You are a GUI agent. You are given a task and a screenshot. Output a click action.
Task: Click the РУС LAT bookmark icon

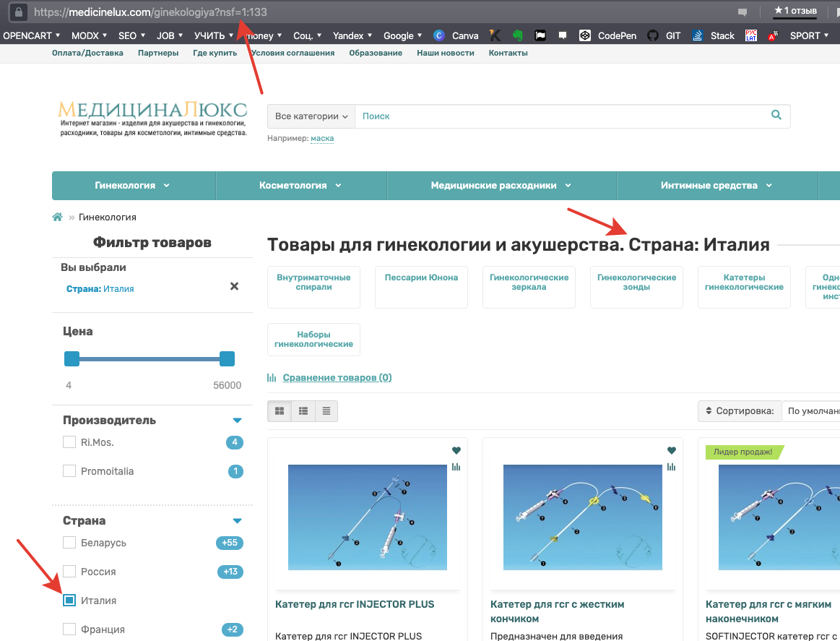coord(751,35)
